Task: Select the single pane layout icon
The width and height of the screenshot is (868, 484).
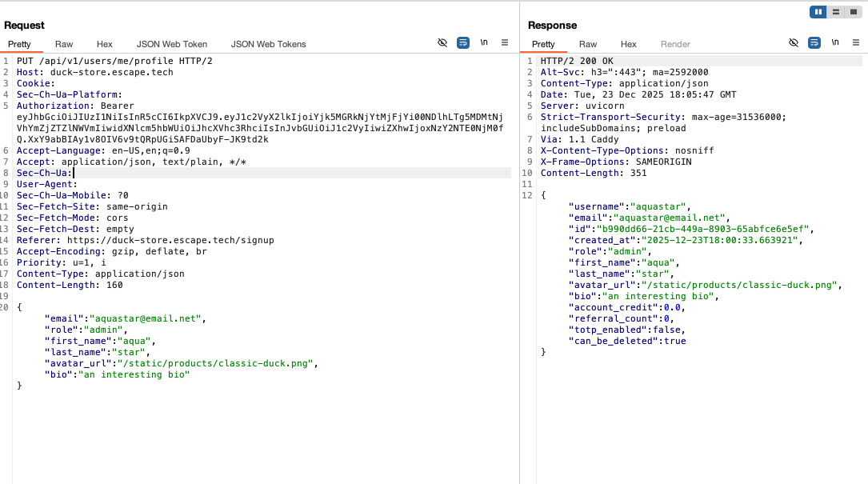Action: (x=854, y=11)
